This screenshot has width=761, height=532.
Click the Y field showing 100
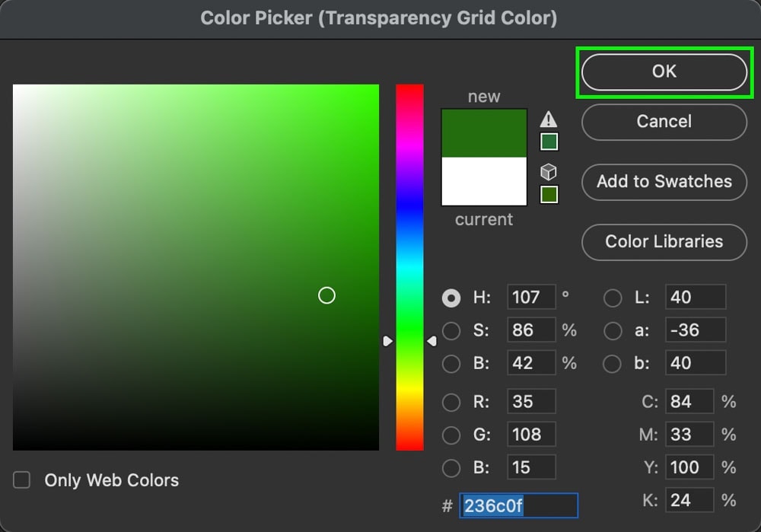(689, 467)
